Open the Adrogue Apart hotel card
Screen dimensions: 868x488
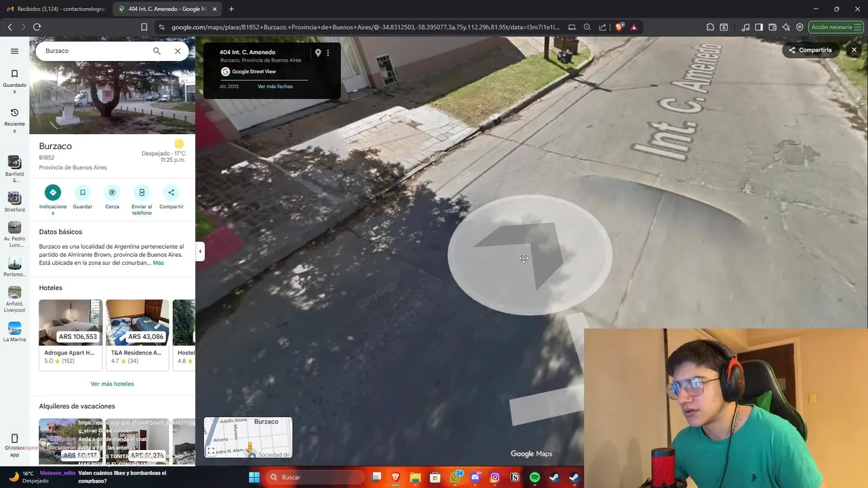[71, 335]
